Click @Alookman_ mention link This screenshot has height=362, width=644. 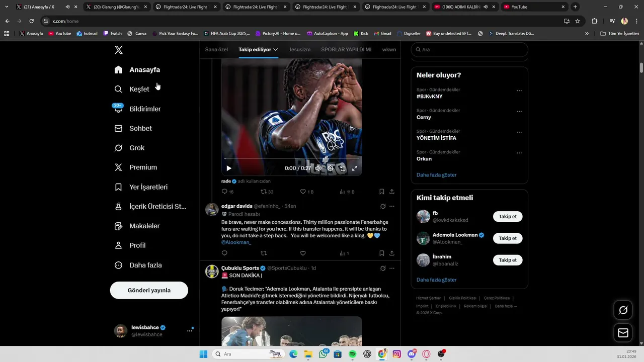(x=236, y=242)
